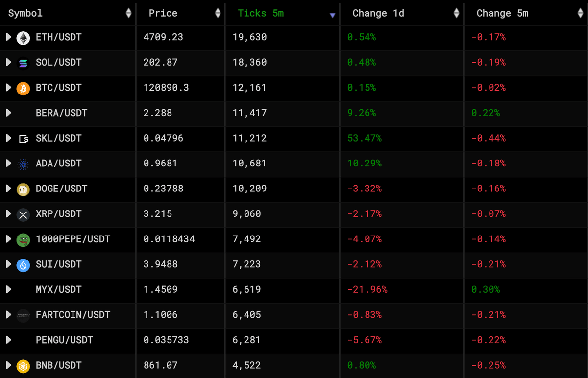Viewport: 588px width, 378px height.
Task: Sort by Symbol column arrows
Action: coord(128,13)
